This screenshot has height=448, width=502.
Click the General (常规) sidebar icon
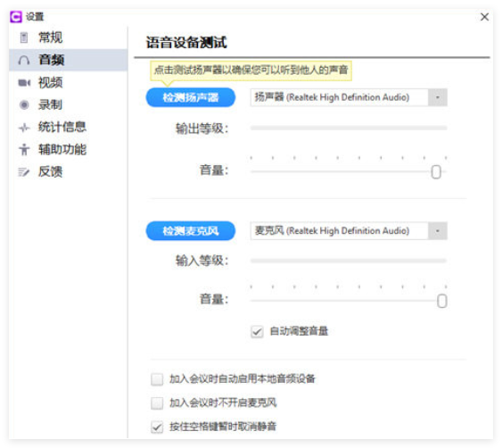[x=24, y=37]
